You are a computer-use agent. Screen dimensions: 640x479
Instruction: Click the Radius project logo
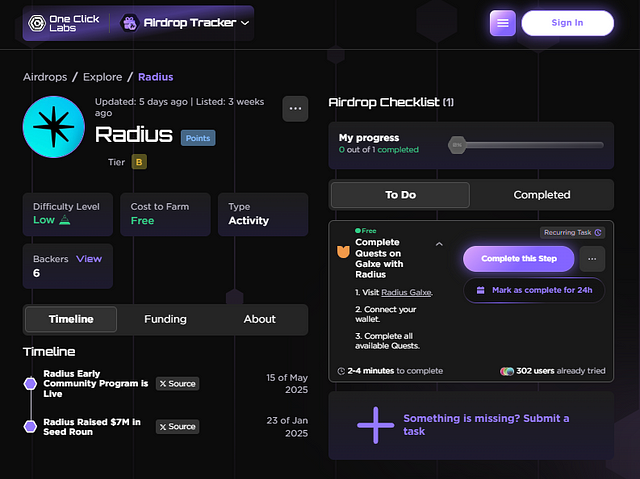click(53, 127)
